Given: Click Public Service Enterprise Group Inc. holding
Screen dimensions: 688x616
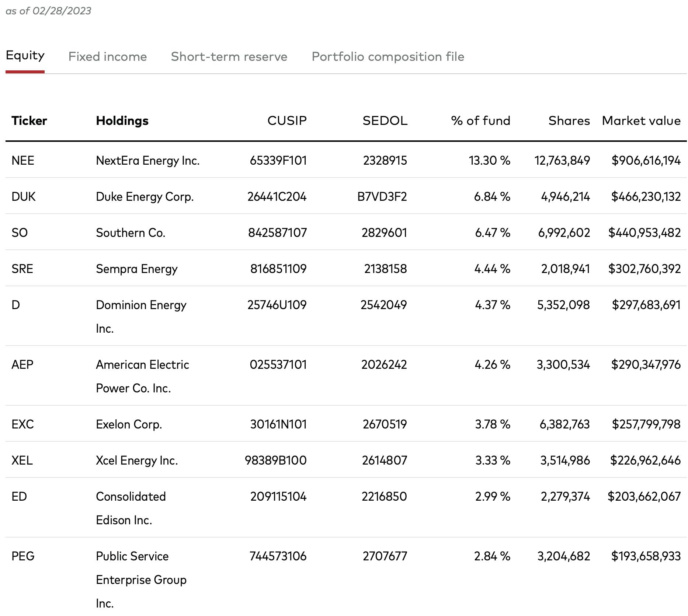Looking at the screenshot, I should [x=141, y=580].
